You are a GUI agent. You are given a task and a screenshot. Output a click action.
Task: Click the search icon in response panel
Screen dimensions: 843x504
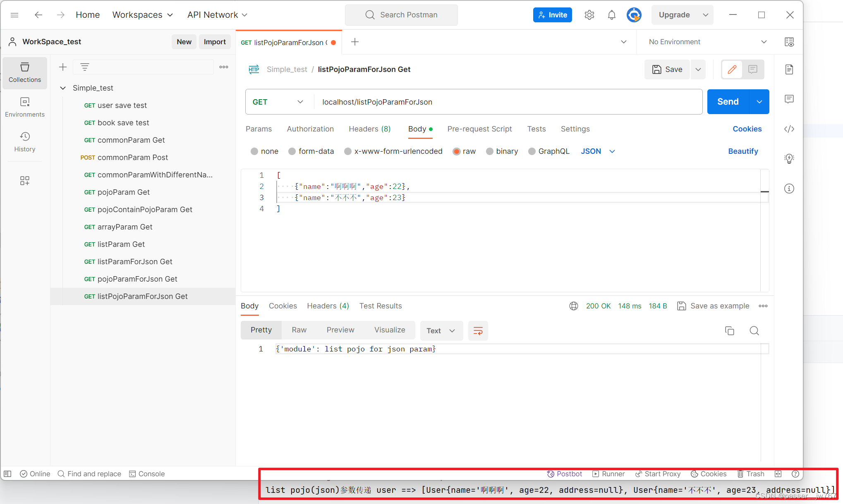point(754,330)
